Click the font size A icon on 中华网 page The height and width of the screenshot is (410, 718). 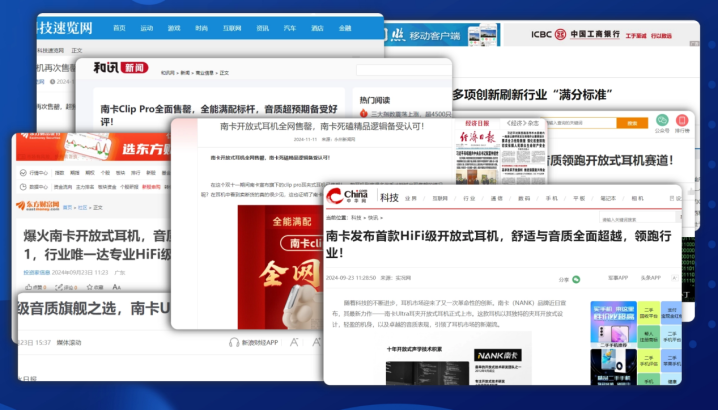(674, 278)
